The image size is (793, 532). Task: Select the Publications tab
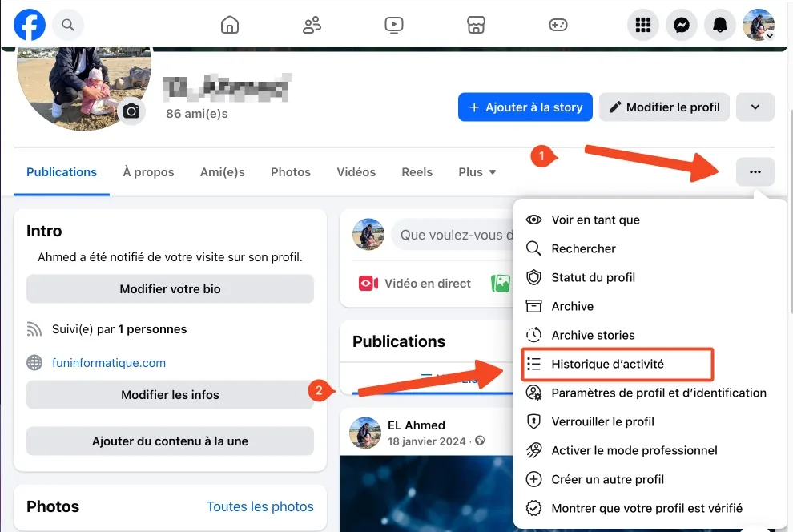[62, 172]
